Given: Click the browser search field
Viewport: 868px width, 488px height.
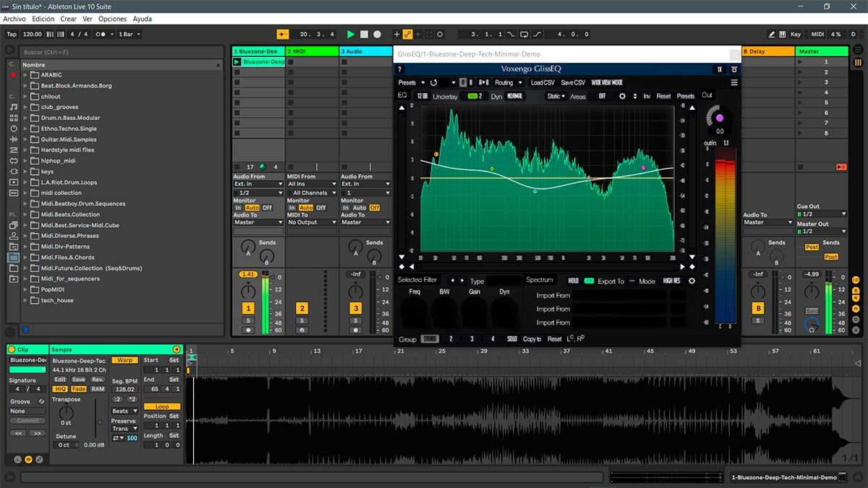Looking at the screenshot, I should (122, 52).
